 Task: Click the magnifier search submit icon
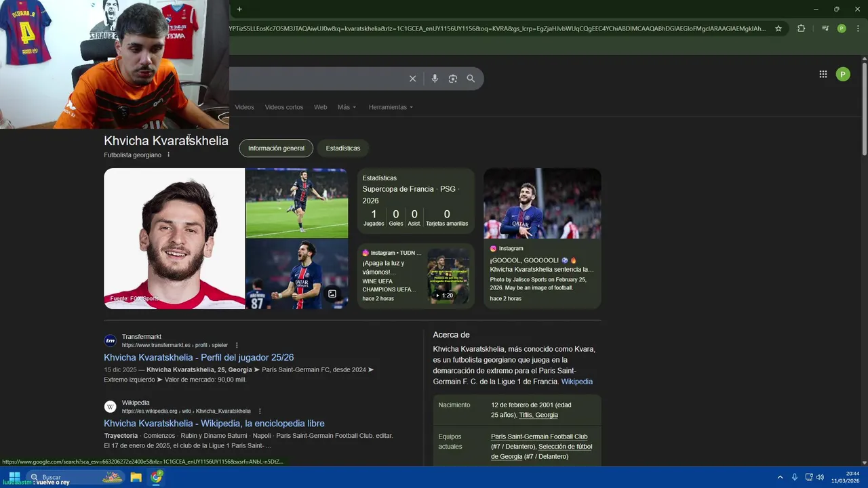coord(471,79)
